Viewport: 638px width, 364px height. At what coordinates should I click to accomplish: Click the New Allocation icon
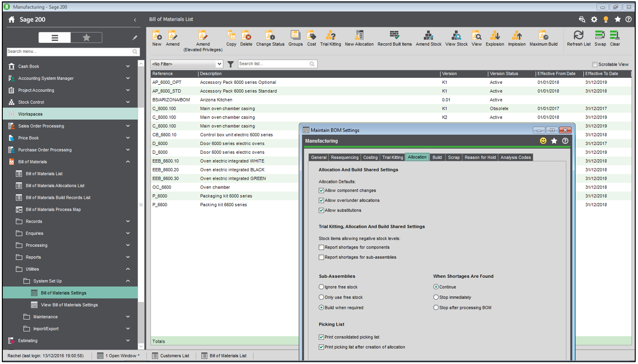[359, 36]
